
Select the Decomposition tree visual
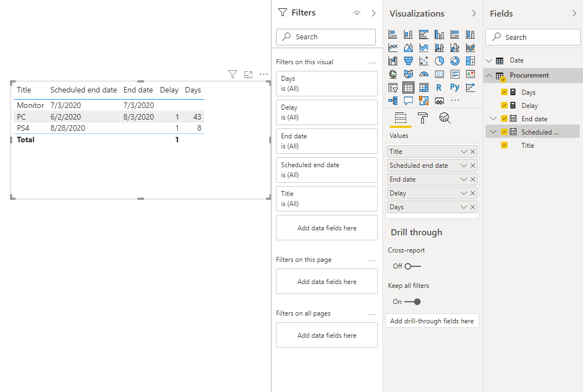point(392,101)
